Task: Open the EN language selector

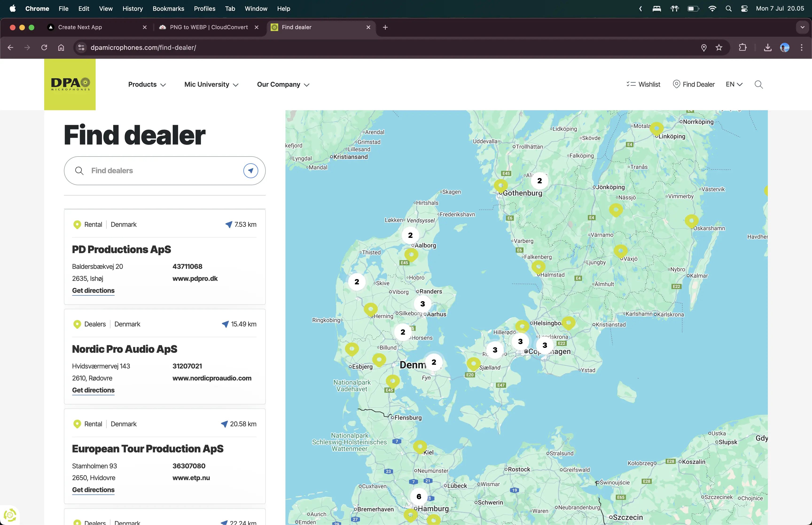Action: point(734,84)
